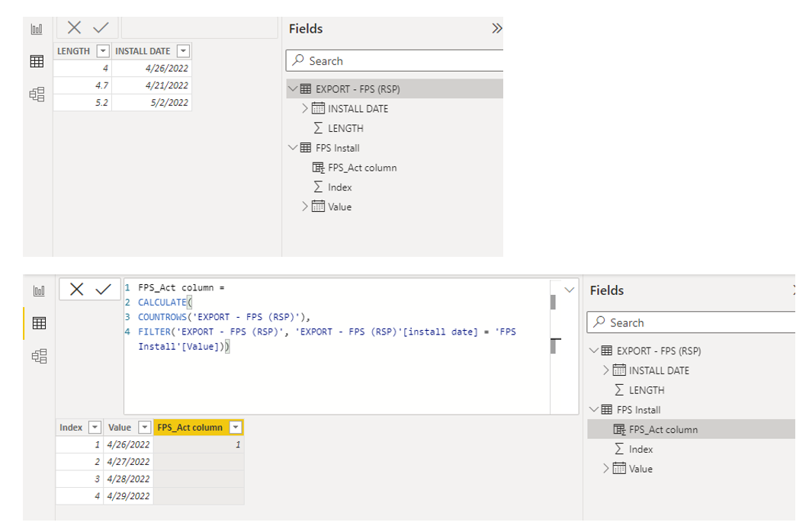Select cell 5/2/2022 in INSTALL DATE column
Image resolution: width=809 pixels, height=532 pixels.
pos(152,103)
